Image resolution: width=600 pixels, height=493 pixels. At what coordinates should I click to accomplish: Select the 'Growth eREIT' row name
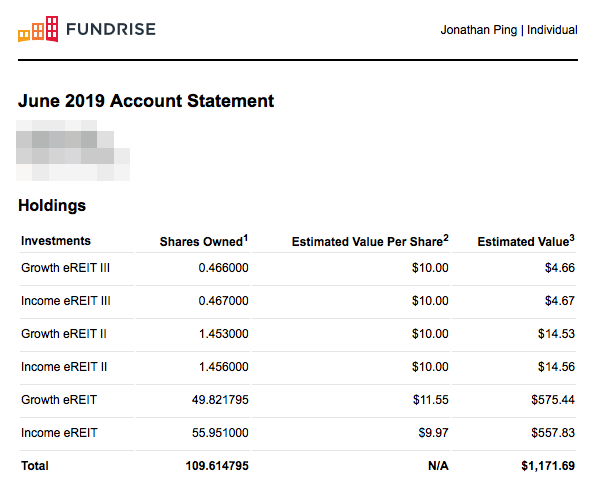tap(59, 400)
